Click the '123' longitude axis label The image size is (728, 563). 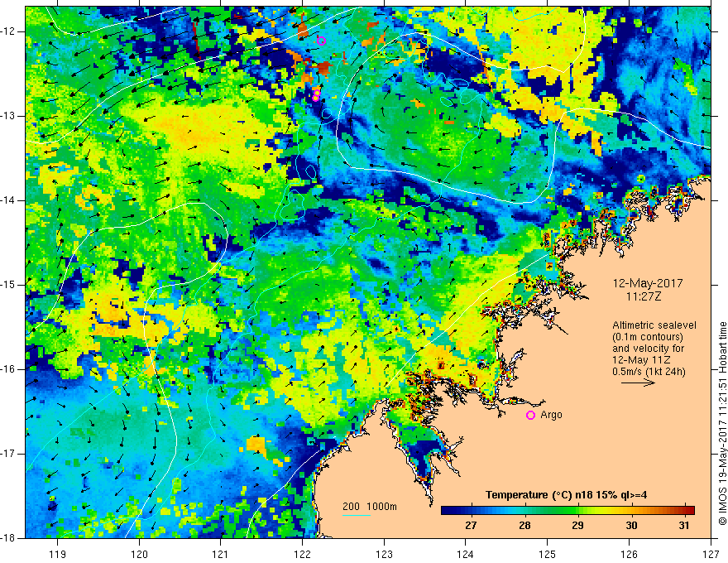click(384, 554)
